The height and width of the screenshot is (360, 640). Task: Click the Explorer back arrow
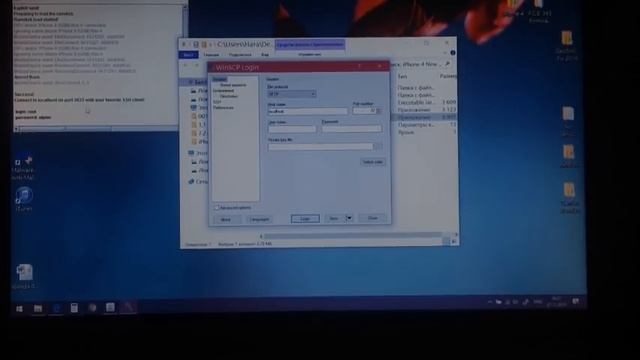(x=185, y=65)
